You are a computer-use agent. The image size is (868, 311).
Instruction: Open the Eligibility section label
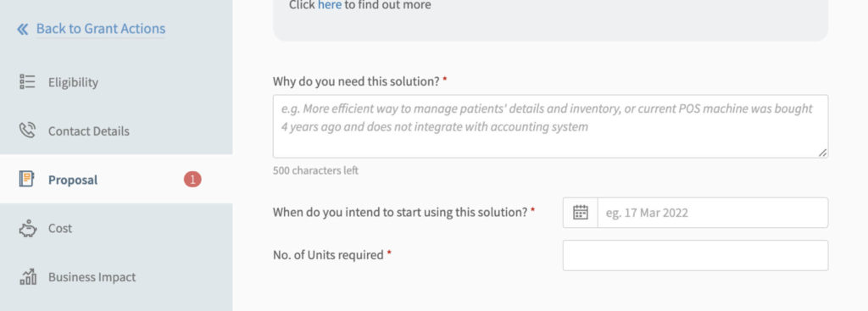73,82
